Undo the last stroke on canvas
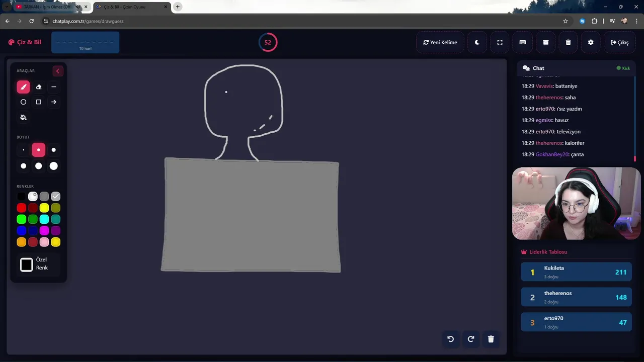The image size is (644, 362). point(450,339)
